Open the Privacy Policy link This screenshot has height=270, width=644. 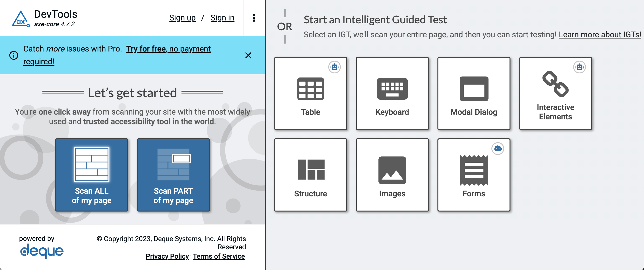point(167,256)
